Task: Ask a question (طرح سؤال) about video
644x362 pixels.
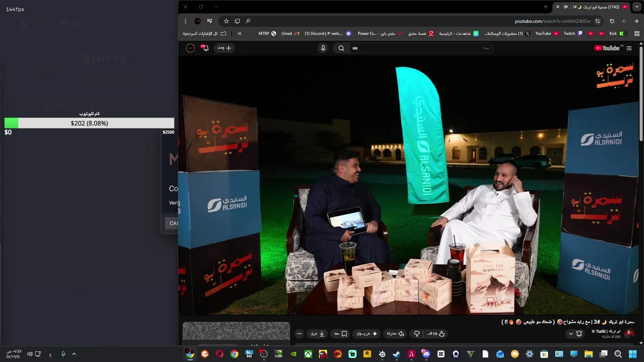Action: (x=367, y=334)
